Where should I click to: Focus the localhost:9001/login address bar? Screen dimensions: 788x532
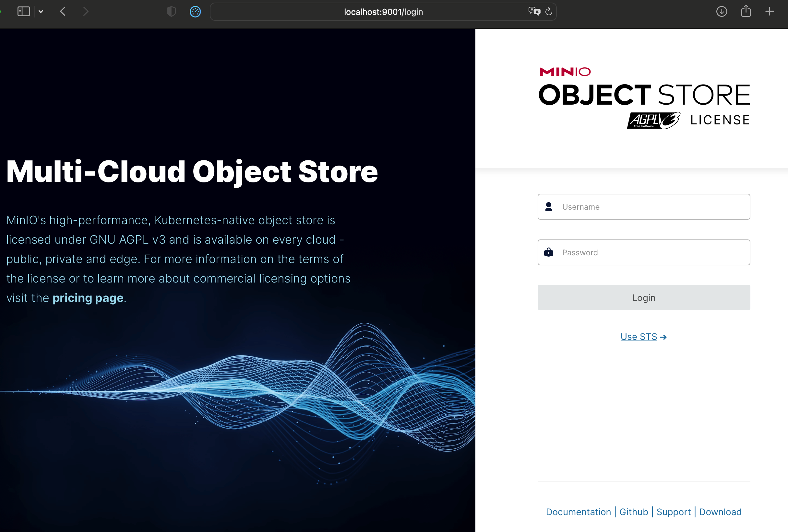pyautogui.click(x=383, y=12)
